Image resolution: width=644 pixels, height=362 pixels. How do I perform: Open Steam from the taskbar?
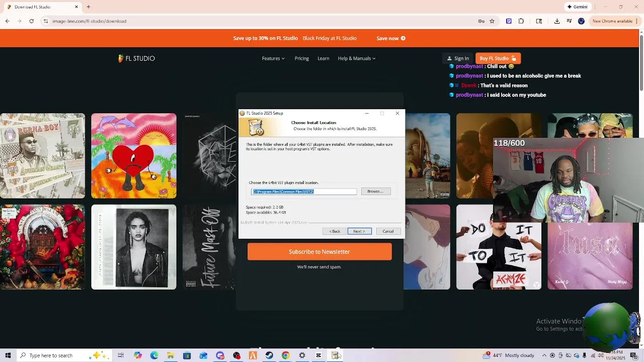pyautogui.click(x=269, y=355)
